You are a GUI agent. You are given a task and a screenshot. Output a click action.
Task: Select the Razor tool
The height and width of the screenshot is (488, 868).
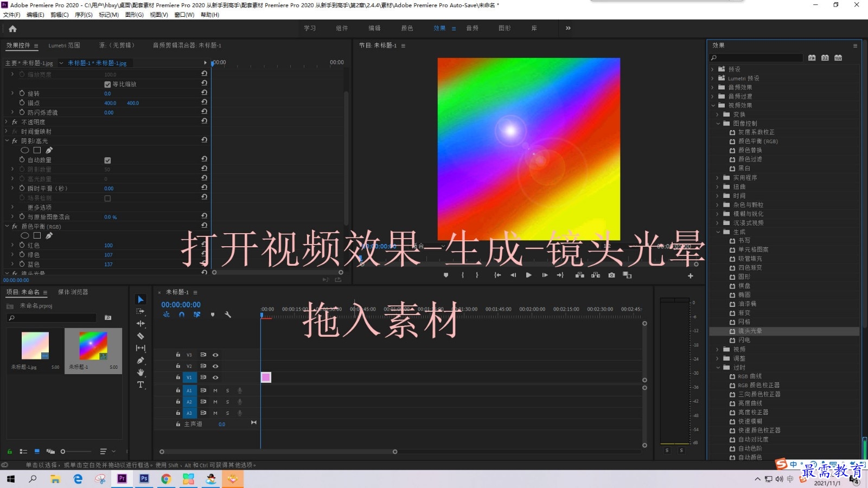[x=141, y=336]
